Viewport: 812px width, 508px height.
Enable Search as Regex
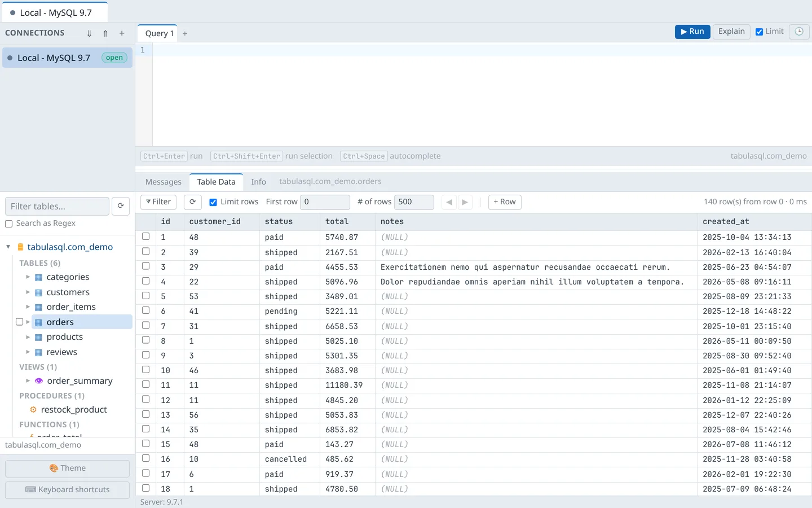tap(9, 224)
